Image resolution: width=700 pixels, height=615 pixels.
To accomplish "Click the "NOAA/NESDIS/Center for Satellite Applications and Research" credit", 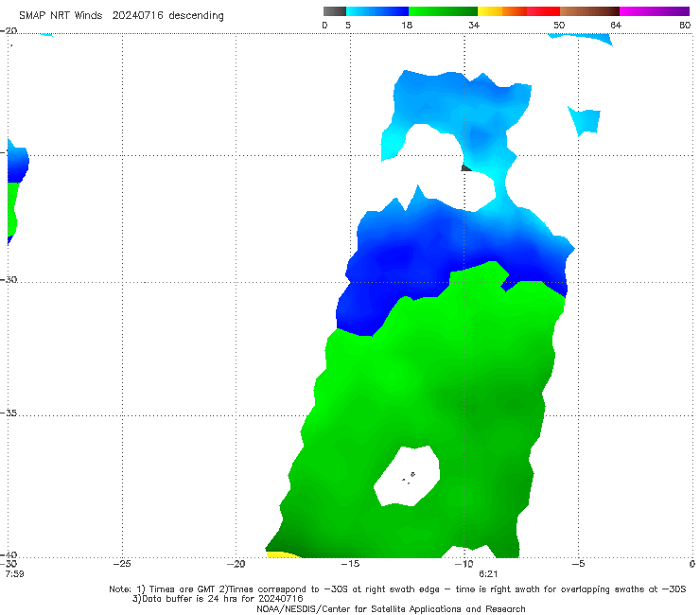I will click(391, 608).
